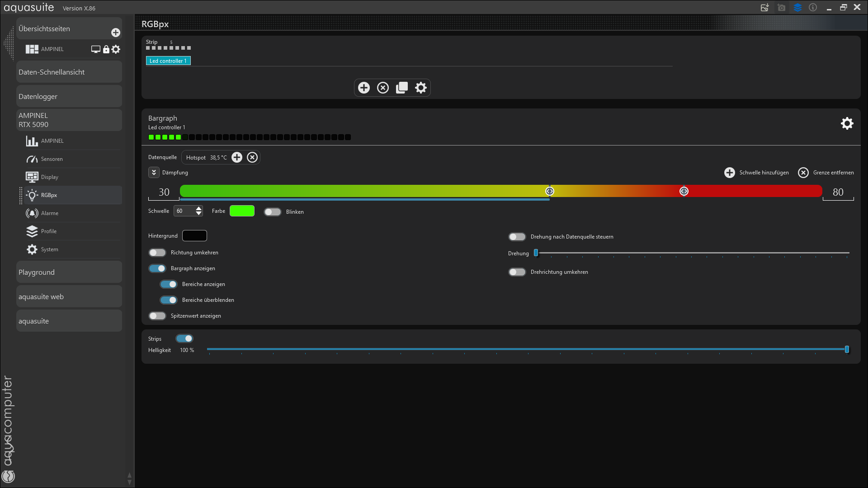Disable Bereiche überblenden toggle

[x=169, y=300]
